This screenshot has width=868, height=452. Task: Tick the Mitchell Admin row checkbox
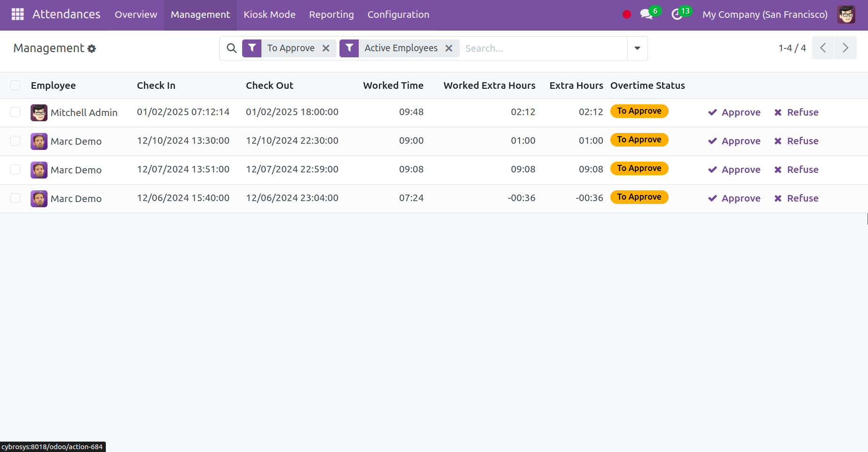tap(16, 112)
